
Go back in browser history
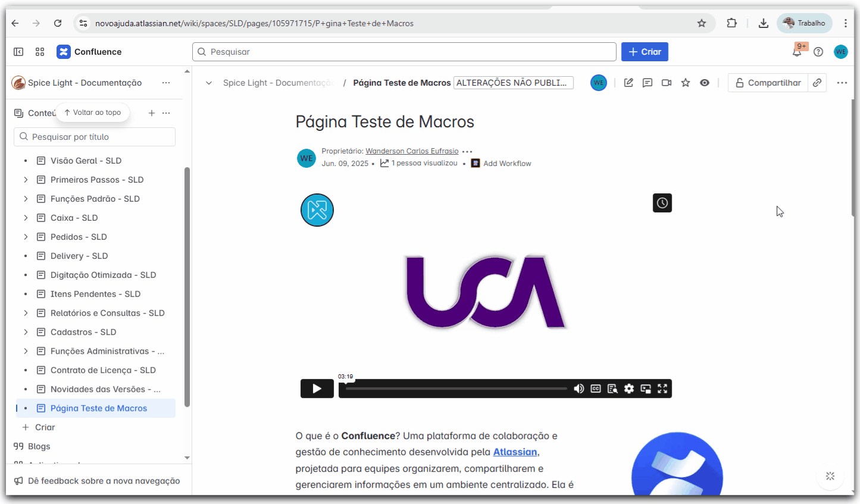click(x=15, y=23)
